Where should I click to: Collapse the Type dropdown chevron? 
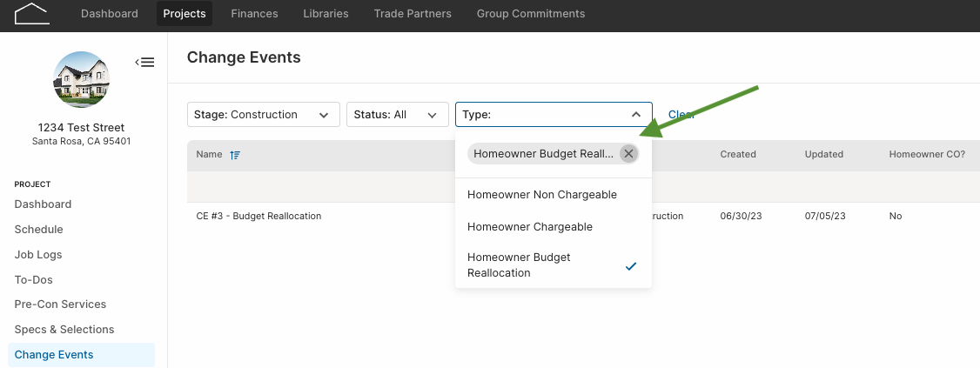636,114
